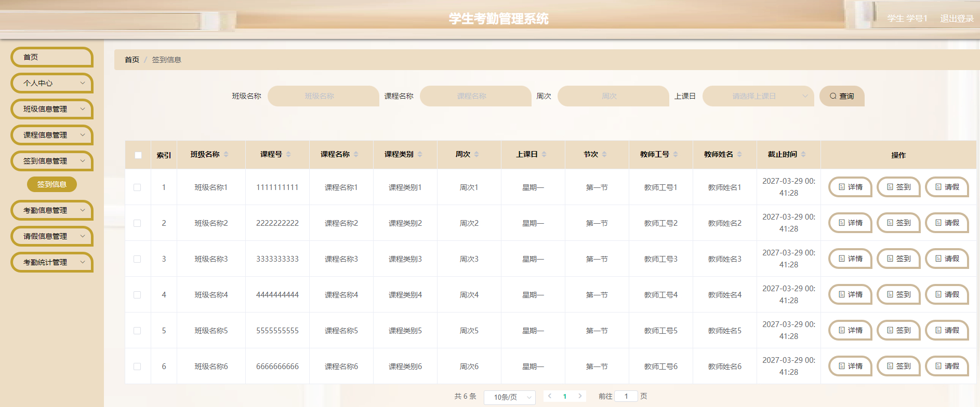The height and width of the screenshot is (407, 980).
Task: Open the 上课日 select dropdown
Action: click(x=758, y=96)
